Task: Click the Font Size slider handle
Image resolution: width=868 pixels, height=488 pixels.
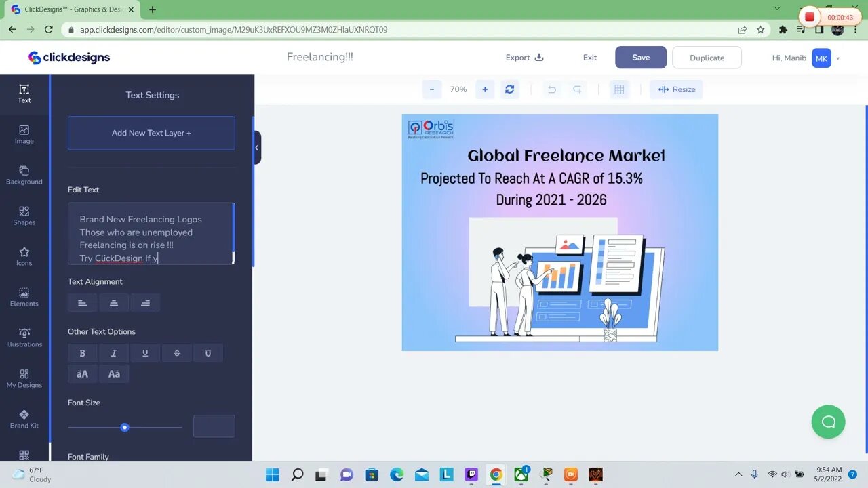Action: pyautogui.click(x=125, y=428)
